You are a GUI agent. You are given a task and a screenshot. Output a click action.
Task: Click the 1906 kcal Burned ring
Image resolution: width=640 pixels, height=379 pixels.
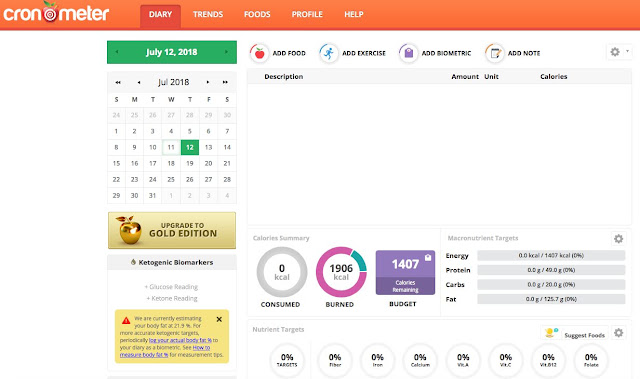point(341,272)
